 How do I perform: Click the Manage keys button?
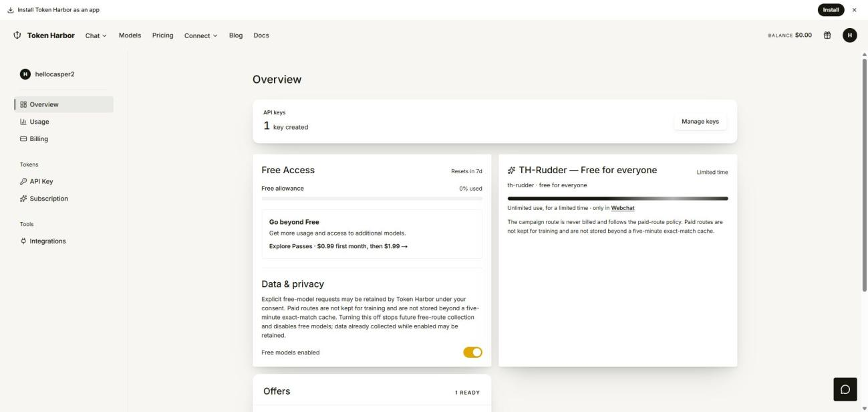click(700, 122)
